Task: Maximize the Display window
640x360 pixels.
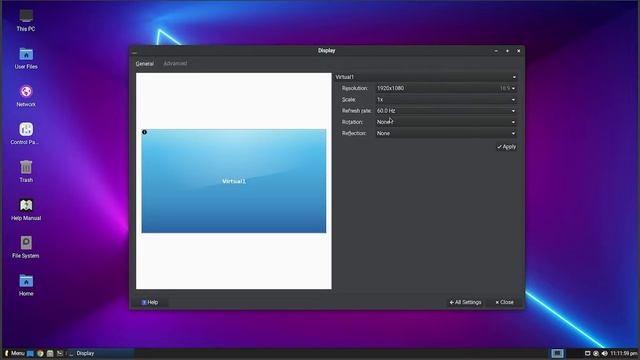Action: tap(507, 51)
